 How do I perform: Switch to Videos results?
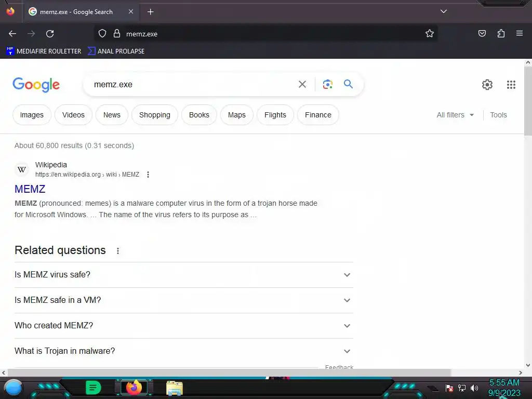point(73,115)
